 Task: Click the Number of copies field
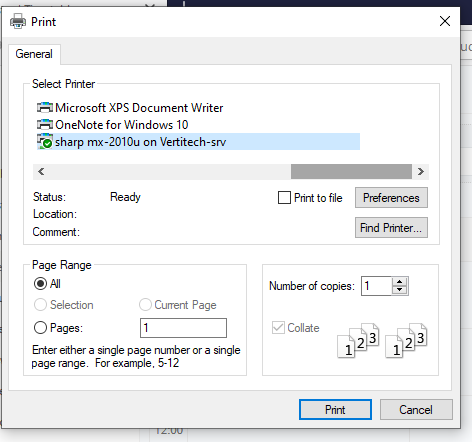[x=377, y=286]
